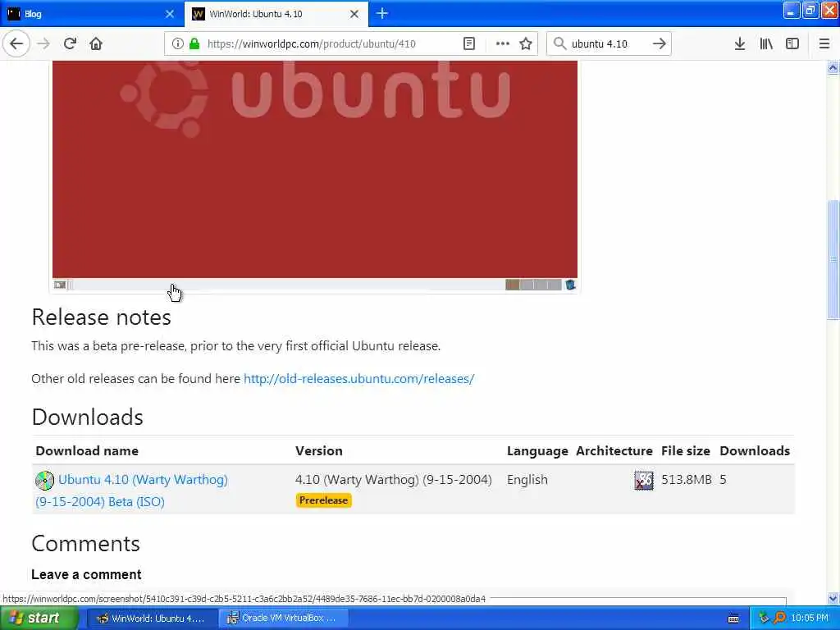Click the magnifier tray icon
Viewport: 840px width, 630px height.
point(779,619)
